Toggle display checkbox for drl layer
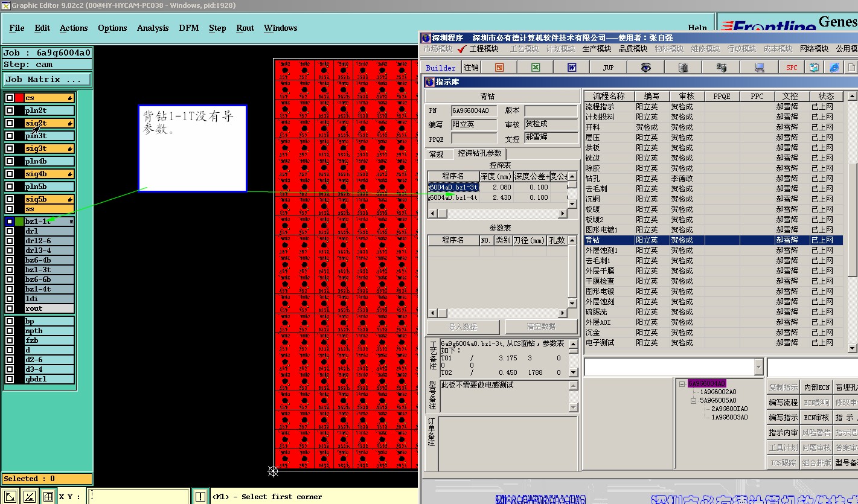 tap(10, 231)
